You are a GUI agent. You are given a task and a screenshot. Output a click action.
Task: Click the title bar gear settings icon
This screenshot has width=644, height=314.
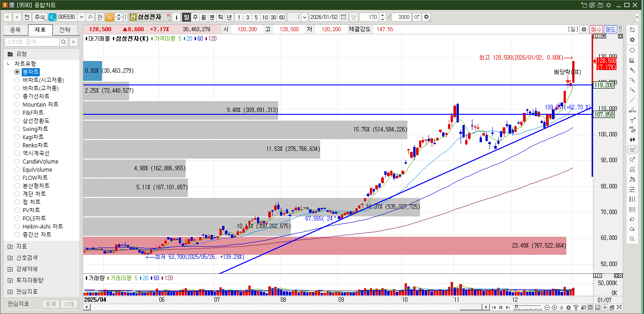click(x=607, y=5)
